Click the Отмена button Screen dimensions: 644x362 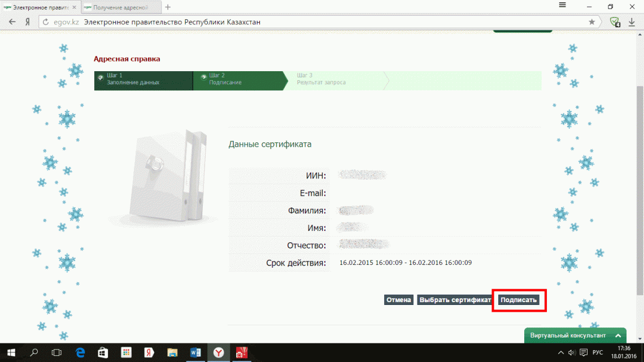398,300
